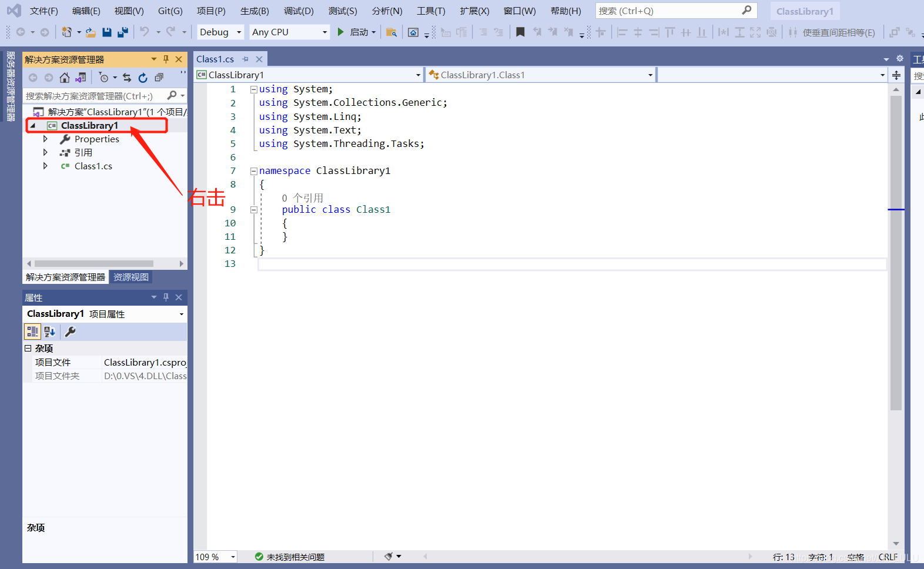Image resolution: width=924 pixels, height=569 pixels.
Task: Select the ClassLibrary1 project node
Action: pos(89,126)
